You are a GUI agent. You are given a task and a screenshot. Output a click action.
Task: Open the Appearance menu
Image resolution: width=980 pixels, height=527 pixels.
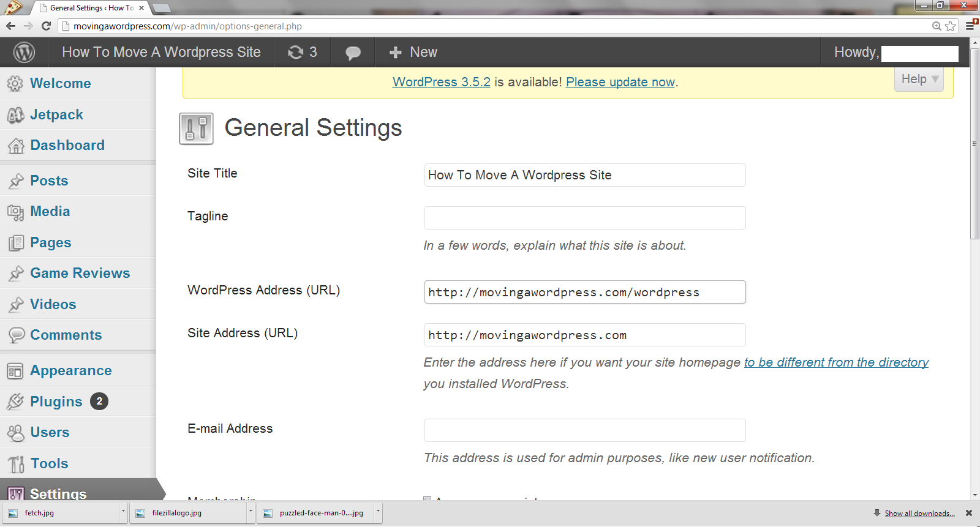[71, 371]
